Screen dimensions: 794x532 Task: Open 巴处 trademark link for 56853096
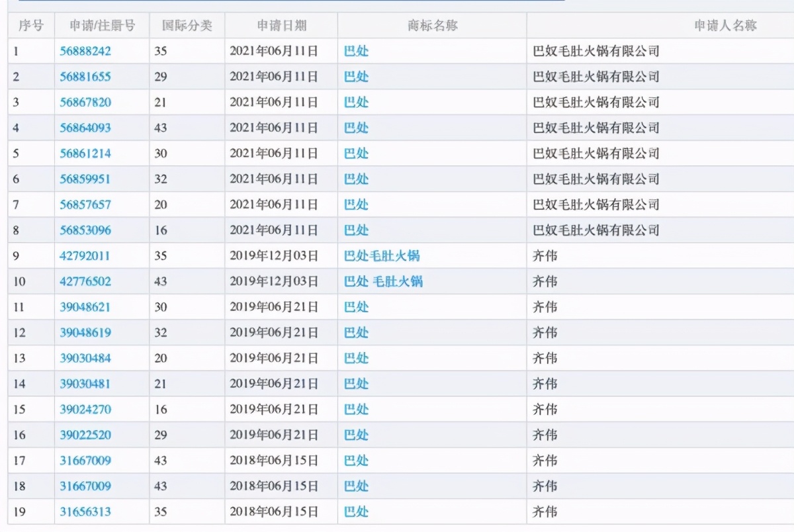[356, 230]
